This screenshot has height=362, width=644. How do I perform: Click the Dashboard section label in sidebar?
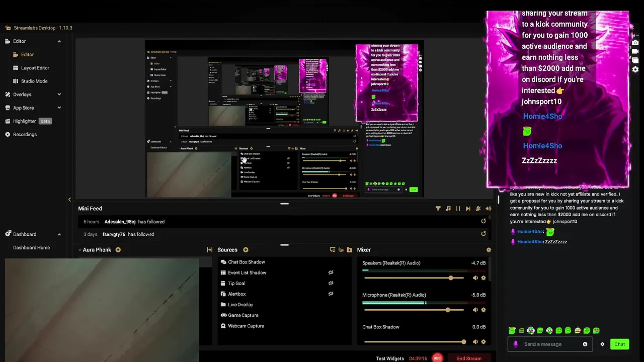pyautogui.click(x=24, y=234)
